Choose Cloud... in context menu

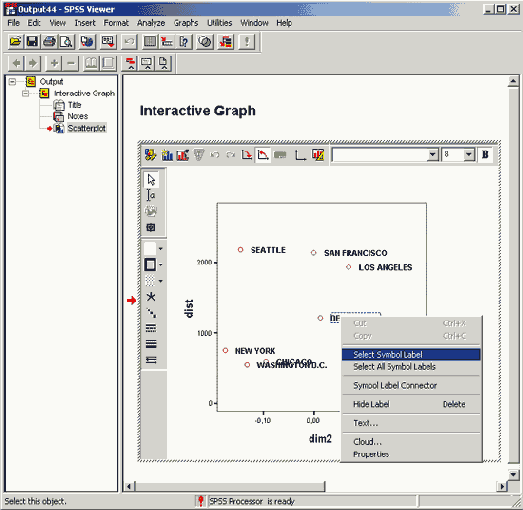coord(411,442)
